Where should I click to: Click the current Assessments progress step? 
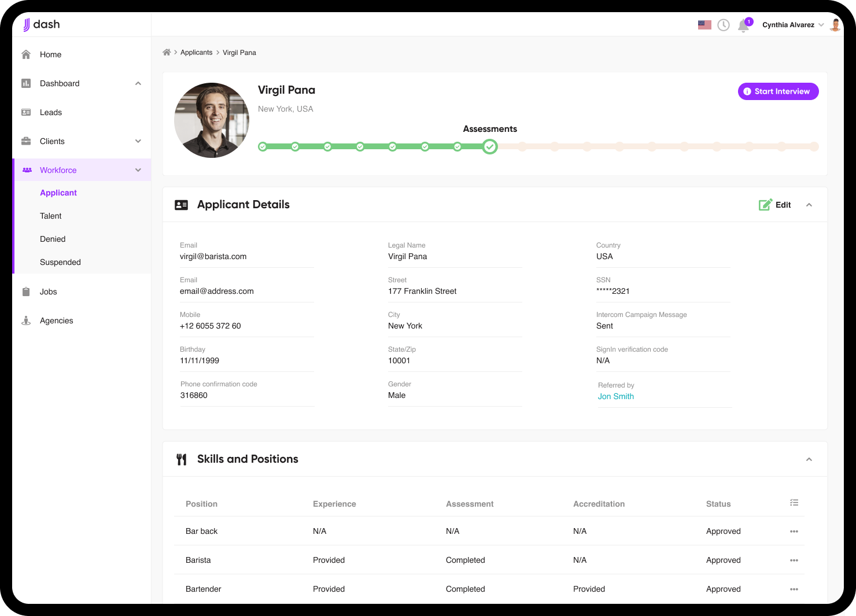tap(490, 147)
